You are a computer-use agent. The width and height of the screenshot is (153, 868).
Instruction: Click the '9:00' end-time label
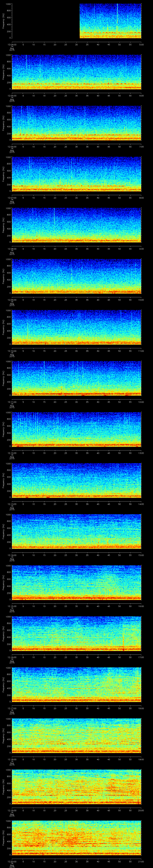pos(141,249)
